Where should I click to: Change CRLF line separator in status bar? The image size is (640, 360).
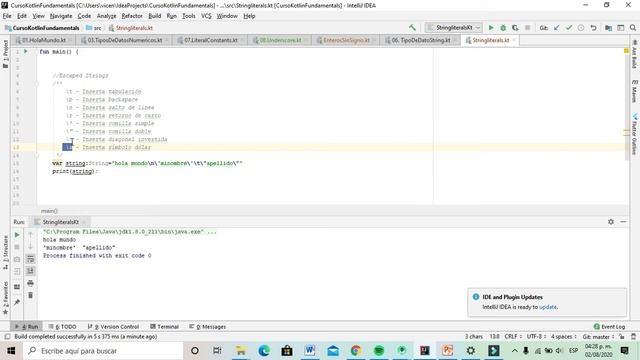click(x=513, y=337)
